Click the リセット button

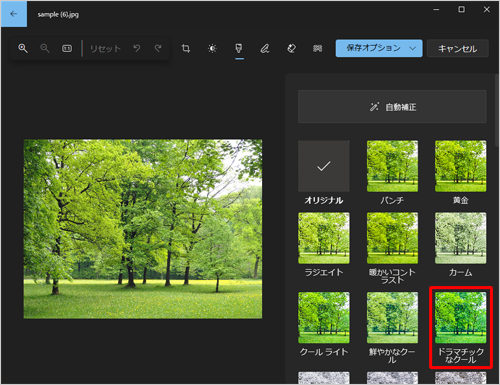pyautogui.click(x=105, y=49)
